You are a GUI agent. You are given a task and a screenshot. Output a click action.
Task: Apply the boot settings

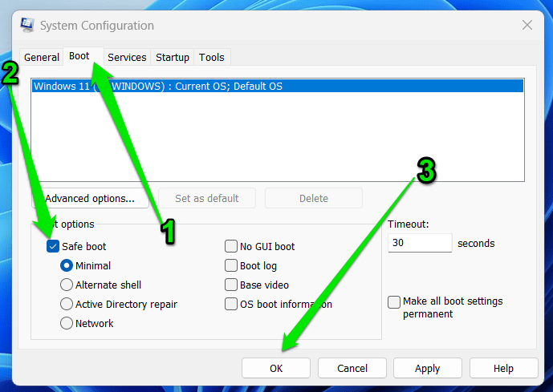428,369
